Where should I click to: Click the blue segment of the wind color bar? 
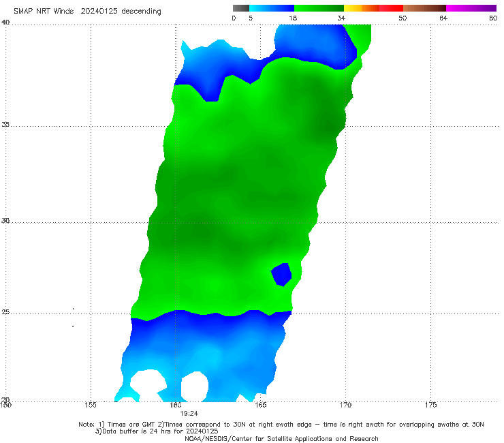pyautogui.click(x=272, y=8)
